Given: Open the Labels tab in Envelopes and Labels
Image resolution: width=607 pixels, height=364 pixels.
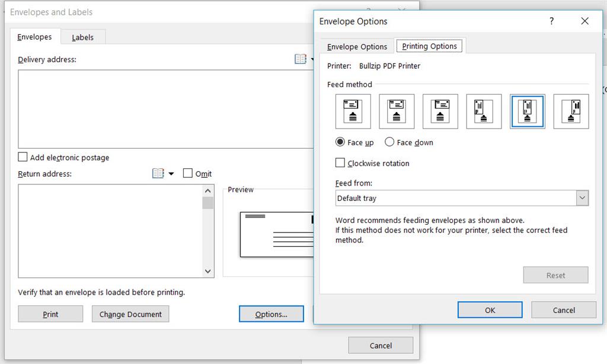Looking at the screenshot, I should click(x=82, y=37).
